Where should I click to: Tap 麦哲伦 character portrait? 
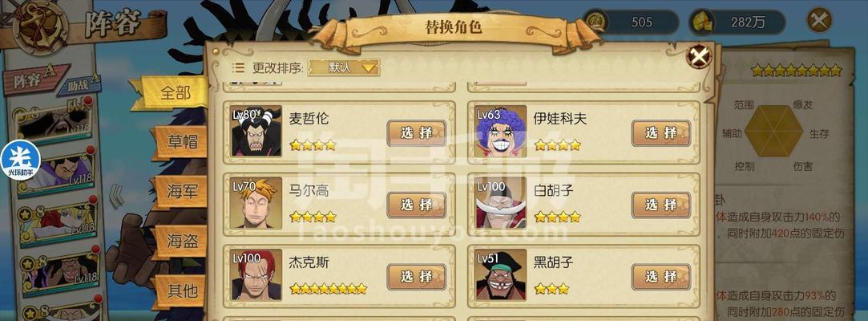(x=256, y=131)
